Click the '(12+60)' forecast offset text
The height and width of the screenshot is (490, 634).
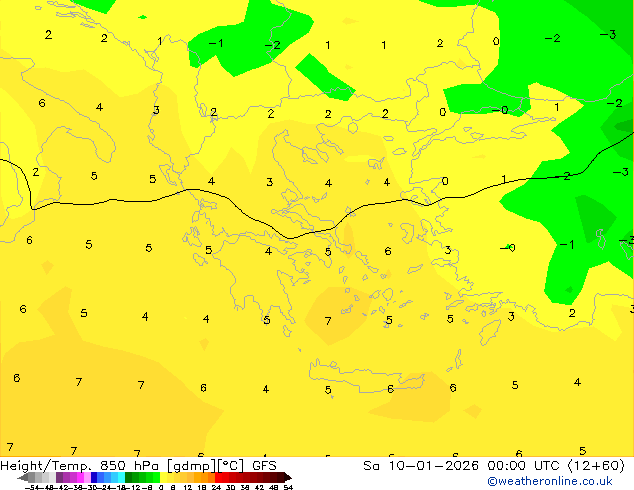596,466
